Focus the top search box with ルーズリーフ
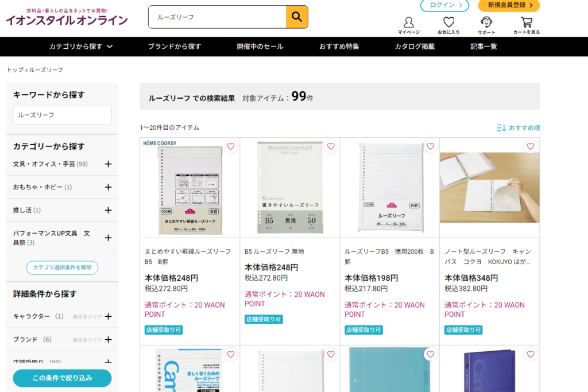 click(x=217, y=17)
